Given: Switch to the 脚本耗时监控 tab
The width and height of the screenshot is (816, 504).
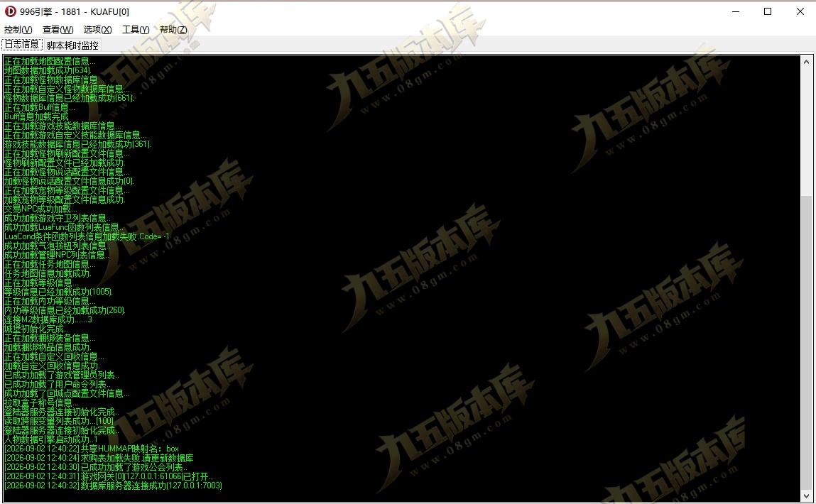Looking at the screenshot, I should point(72,45).
